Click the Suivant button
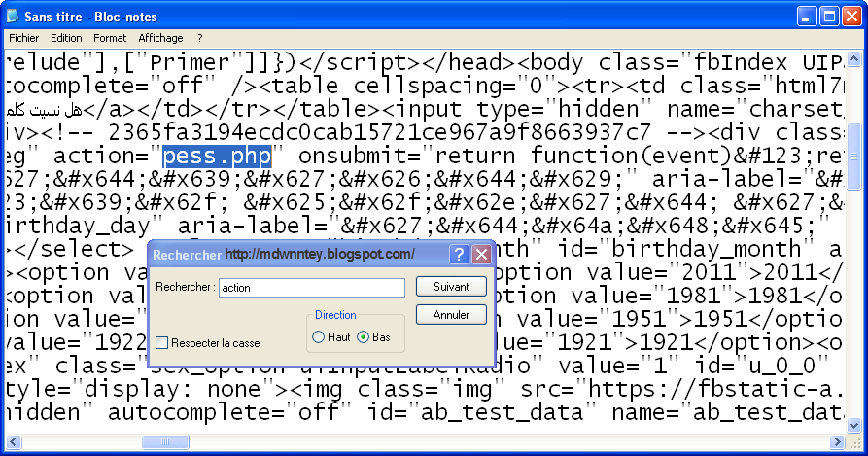The image size is (868, 456). pos(451,287)
